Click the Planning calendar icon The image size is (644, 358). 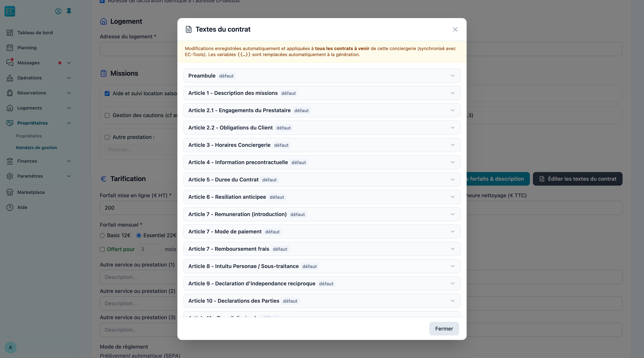coord(10,48)
